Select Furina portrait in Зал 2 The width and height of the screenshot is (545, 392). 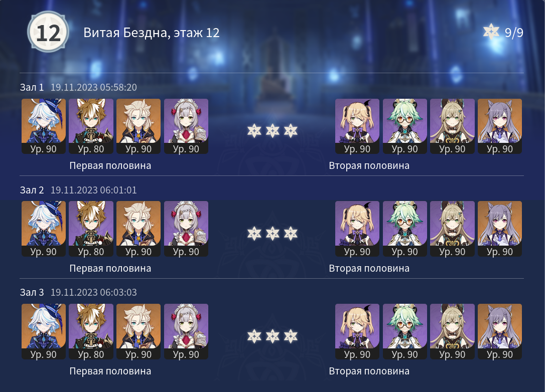click(44, 229)
